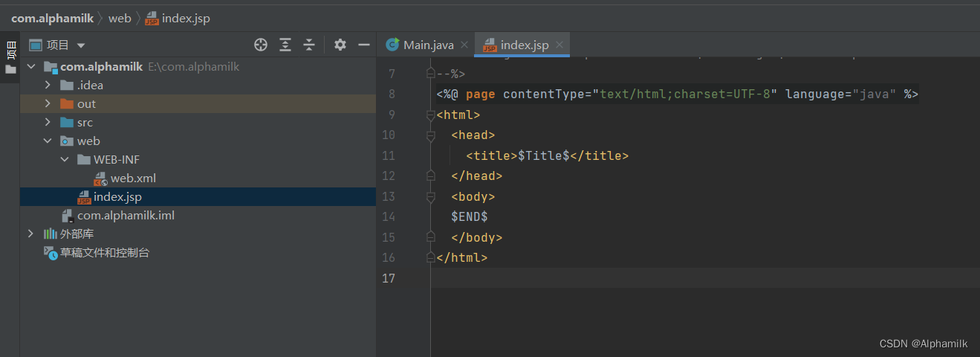
Task: Collapse the web folder
Action: [48, 141]
